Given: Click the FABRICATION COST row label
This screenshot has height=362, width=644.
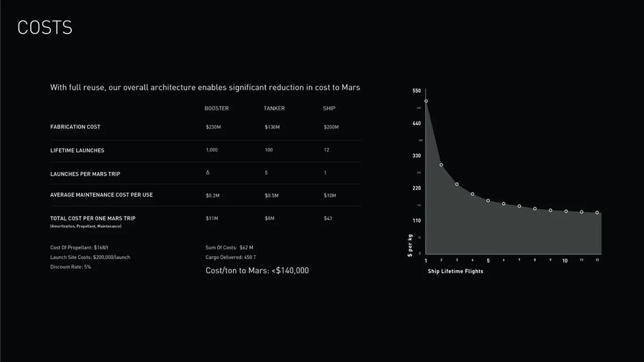Looking at the screenshot, I should [75, 127].
